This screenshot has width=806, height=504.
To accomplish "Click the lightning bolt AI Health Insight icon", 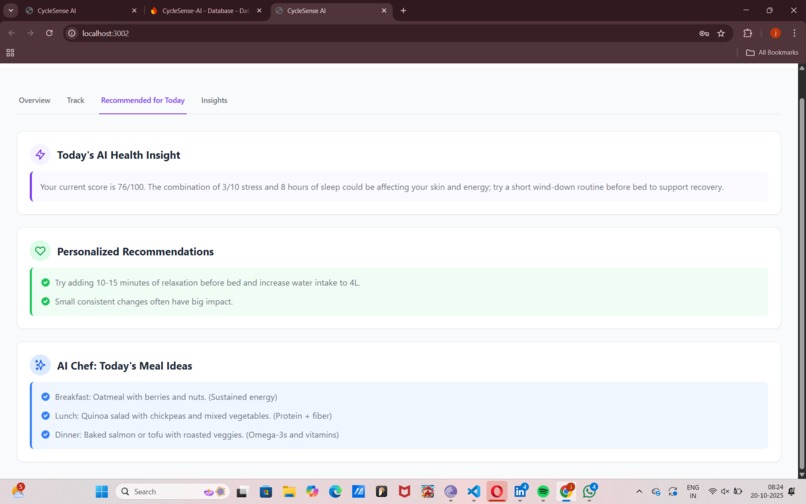I will point(40,154).
